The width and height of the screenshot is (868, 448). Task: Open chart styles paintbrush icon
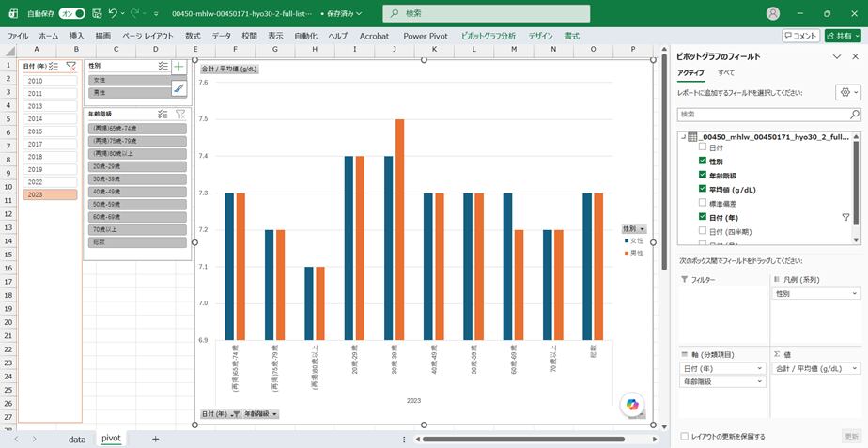click(178, 88)
